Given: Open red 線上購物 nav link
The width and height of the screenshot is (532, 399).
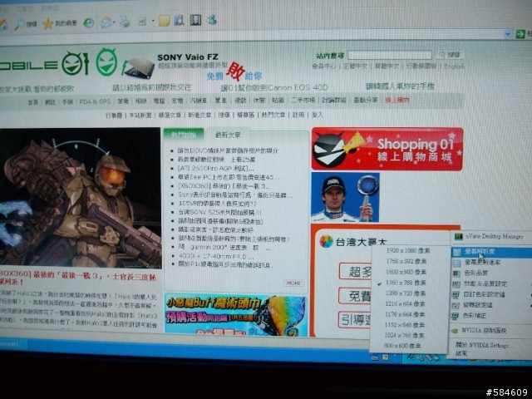Looking at the screenshot, I should click(x=397, y=100).
